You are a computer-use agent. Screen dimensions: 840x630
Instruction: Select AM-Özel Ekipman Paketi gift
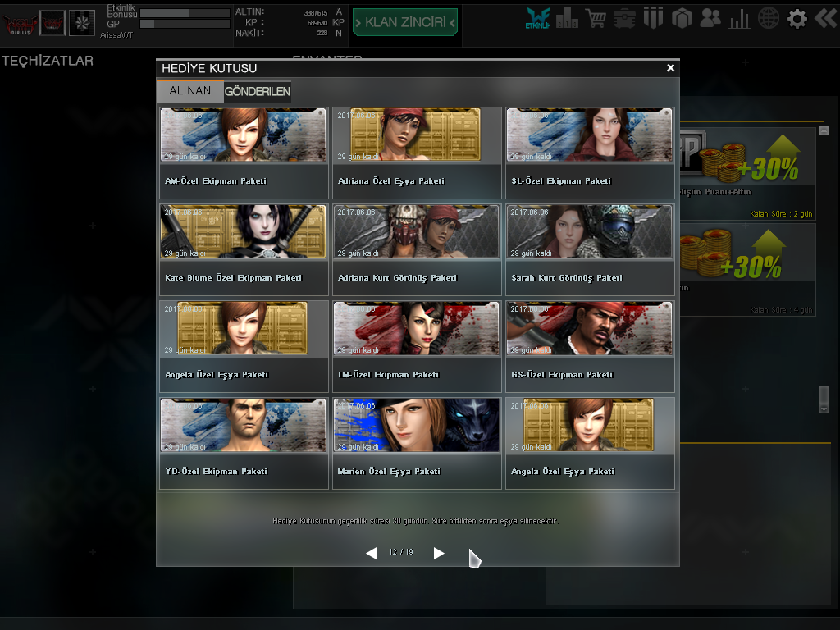click(x=244, y=153)
